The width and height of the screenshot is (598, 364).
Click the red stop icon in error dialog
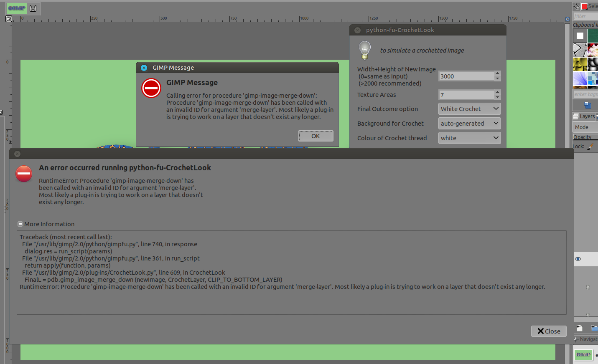24,174
